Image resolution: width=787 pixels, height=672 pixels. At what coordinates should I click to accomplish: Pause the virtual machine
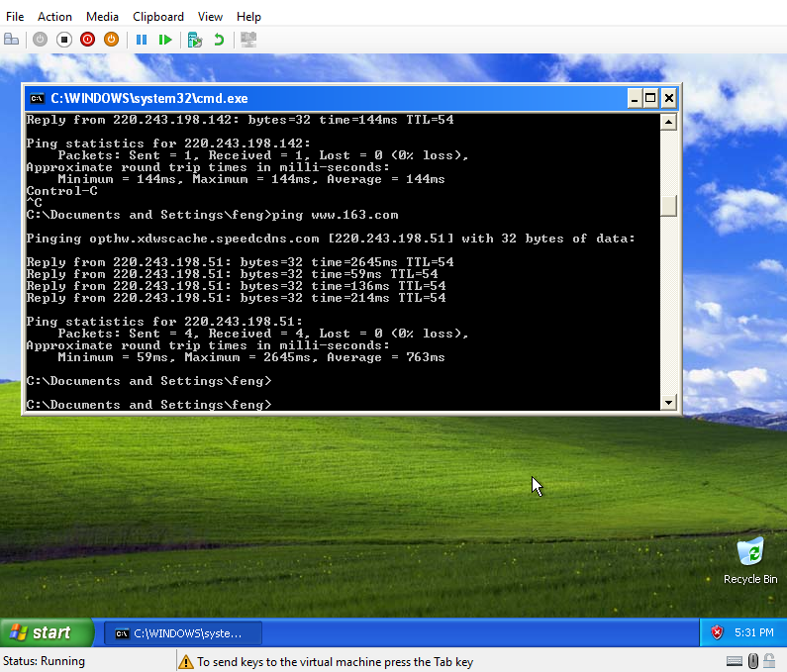coord(142,40)
